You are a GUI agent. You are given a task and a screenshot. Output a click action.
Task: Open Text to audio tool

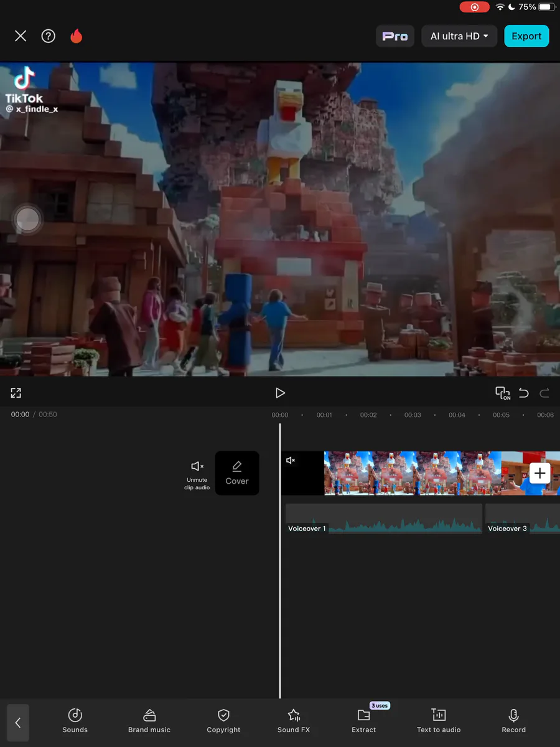coord(439,721)
